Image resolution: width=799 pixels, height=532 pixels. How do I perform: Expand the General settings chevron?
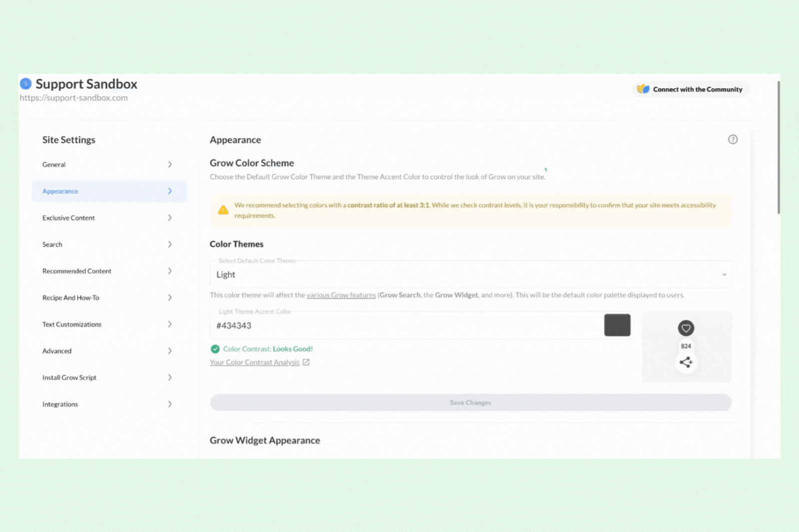coord(170,165)
